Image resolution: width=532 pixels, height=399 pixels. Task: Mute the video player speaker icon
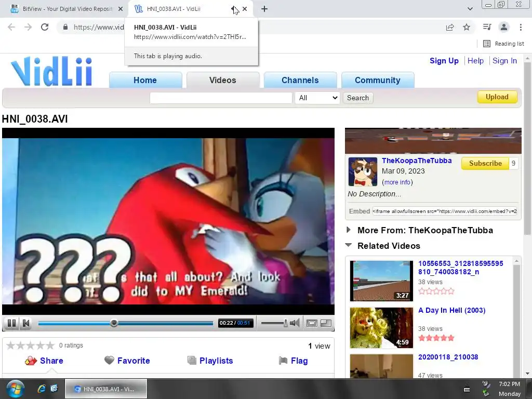coord(295,323)
